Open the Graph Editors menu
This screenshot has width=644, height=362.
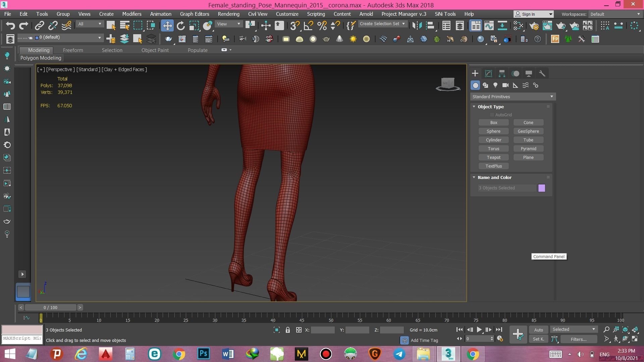pos(195,14)
